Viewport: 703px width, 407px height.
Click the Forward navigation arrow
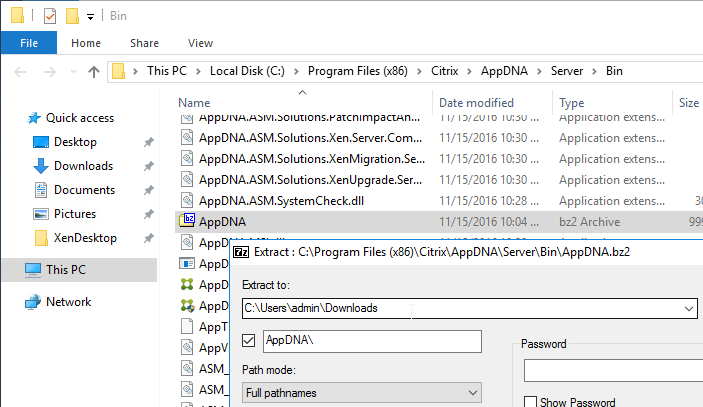pyautogui.click(x=49, y=72)
